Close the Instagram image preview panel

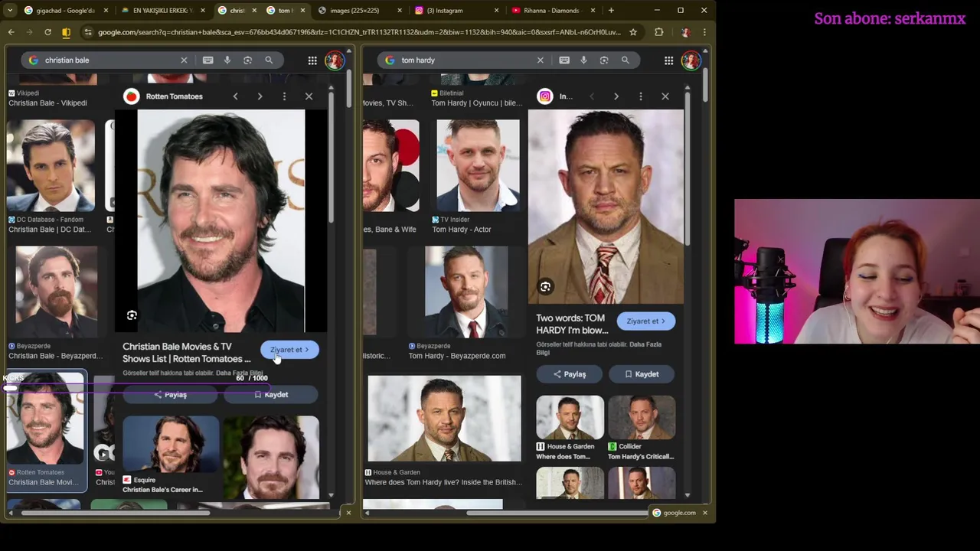click(665, 96)
